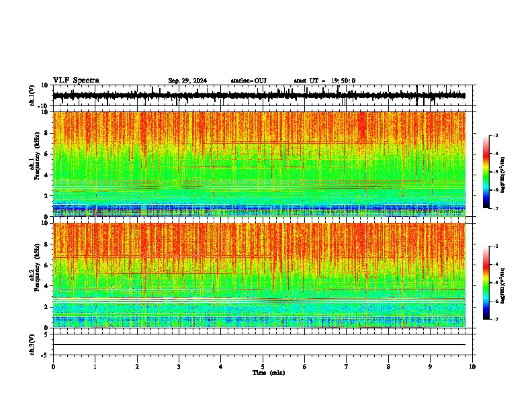This screenshot has height=411, width=532.
Task: Click time axis tick label "10" at the right end
Action: [472, 367]
